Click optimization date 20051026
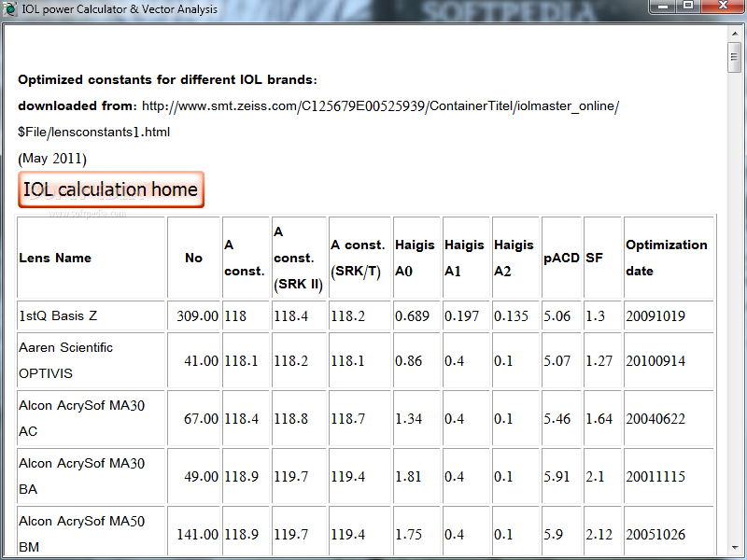This screenshot has width=747, height=560. coord(655,534)
